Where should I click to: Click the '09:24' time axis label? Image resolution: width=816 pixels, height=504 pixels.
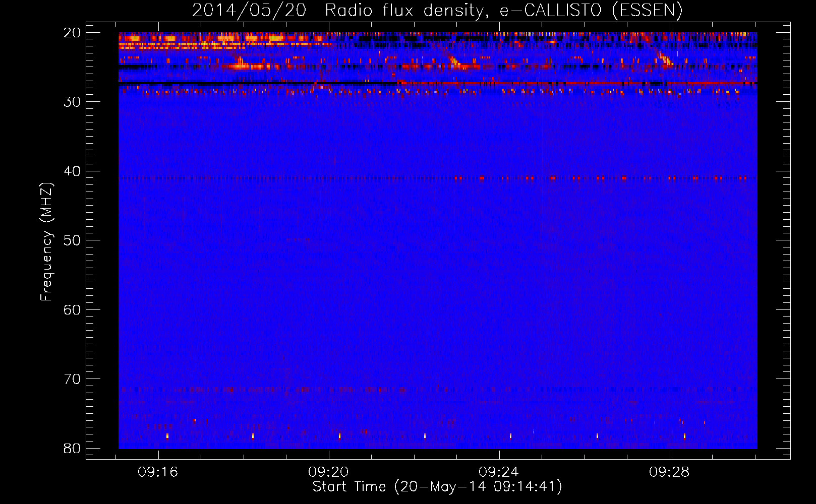click(499, 472)
